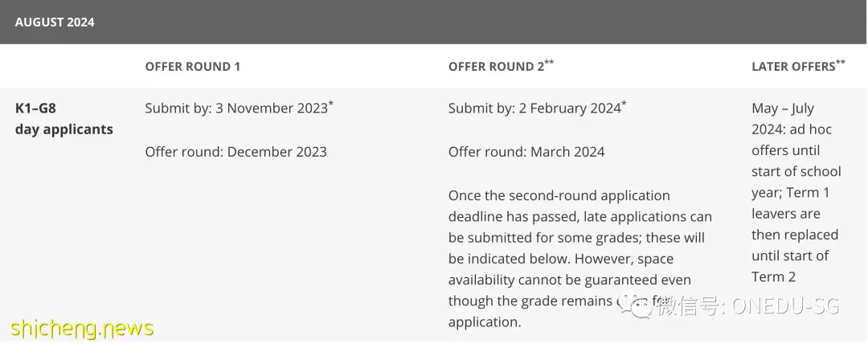Click the double asterisk beside OFFER ROUND 2
This screenshot has height=344, width=868.
[x=549, y=62]
